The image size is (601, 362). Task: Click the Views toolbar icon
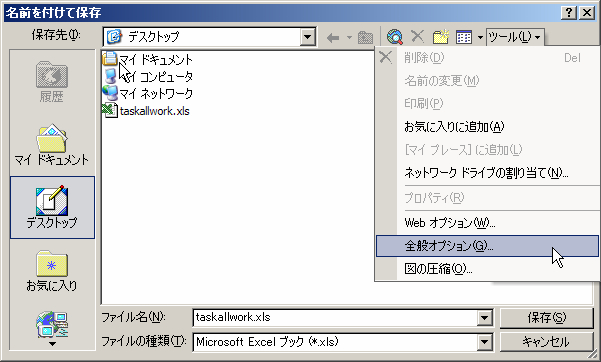[x=464, y=37]
